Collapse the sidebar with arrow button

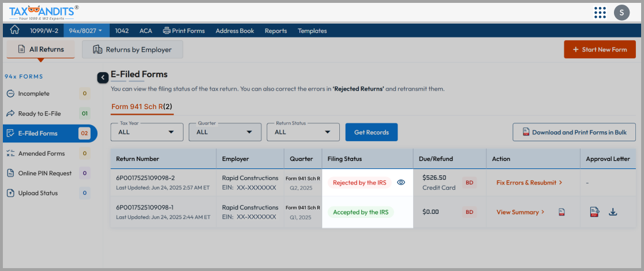pyautogui.click(x=103, y=77)
